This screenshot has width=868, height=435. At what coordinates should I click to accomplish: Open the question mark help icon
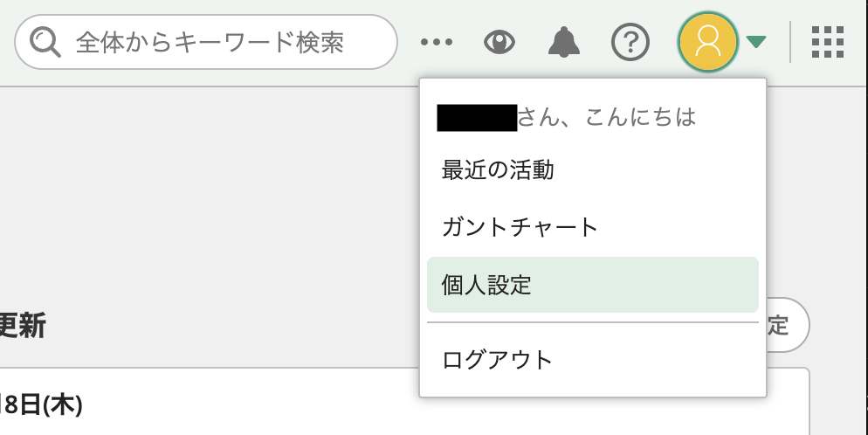[x=630, y=42]
